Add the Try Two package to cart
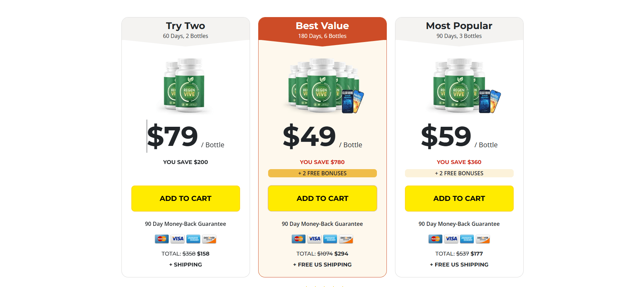The width and height of the screenshot is (644, 287). coord(185,199)
